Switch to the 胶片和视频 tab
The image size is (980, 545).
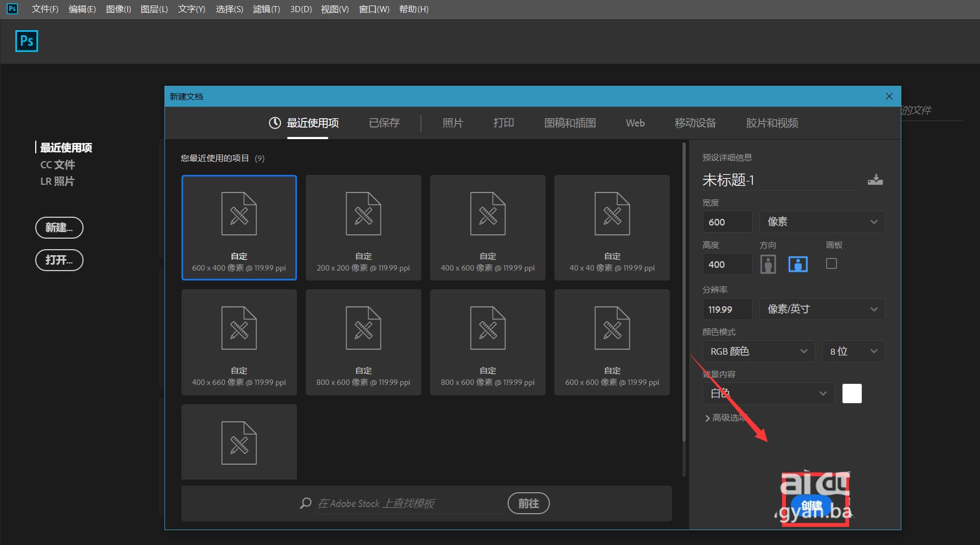[772, 123]
